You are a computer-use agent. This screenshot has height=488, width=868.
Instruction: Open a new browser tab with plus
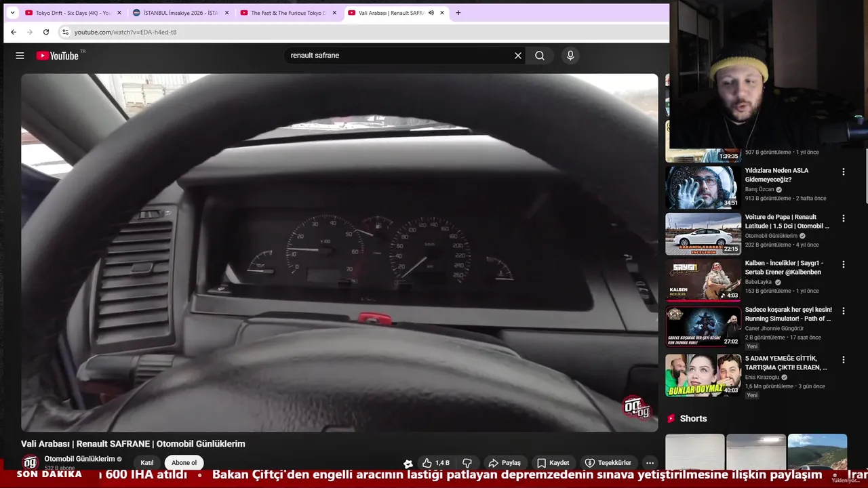(x=458, y=13)
